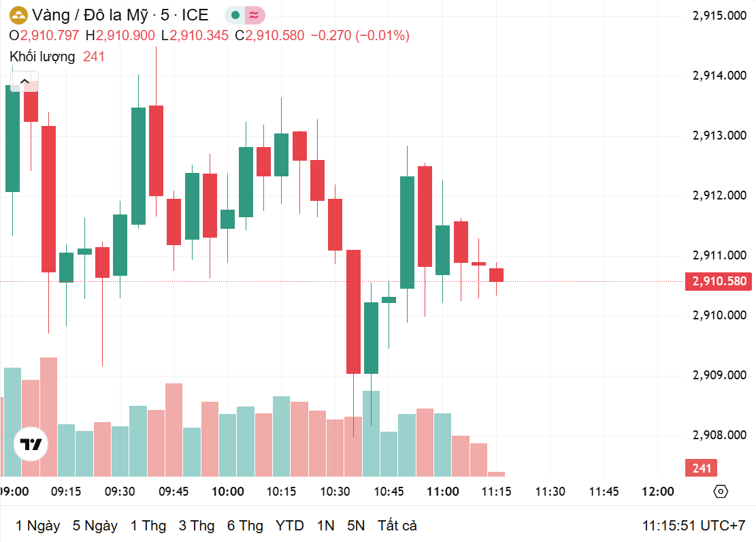The width and height of the screenshot is (756, 542).
Task: Click the gold symbol logo icon
Action: (x=19, y=16)
